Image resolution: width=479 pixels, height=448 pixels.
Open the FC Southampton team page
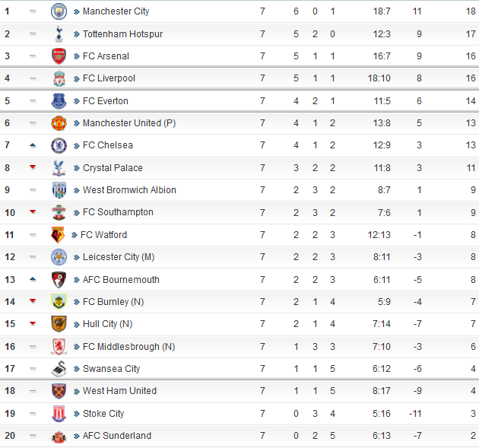(118, 212)
